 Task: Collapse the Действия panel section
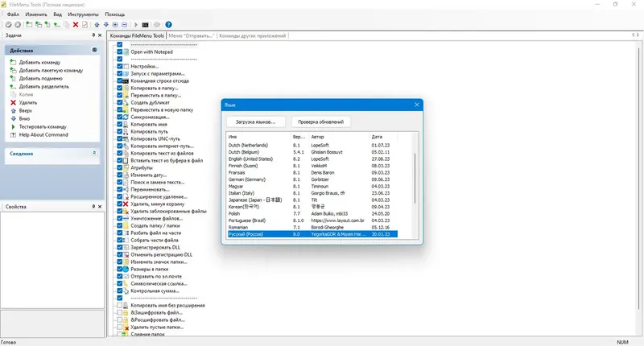pos(94,50)
